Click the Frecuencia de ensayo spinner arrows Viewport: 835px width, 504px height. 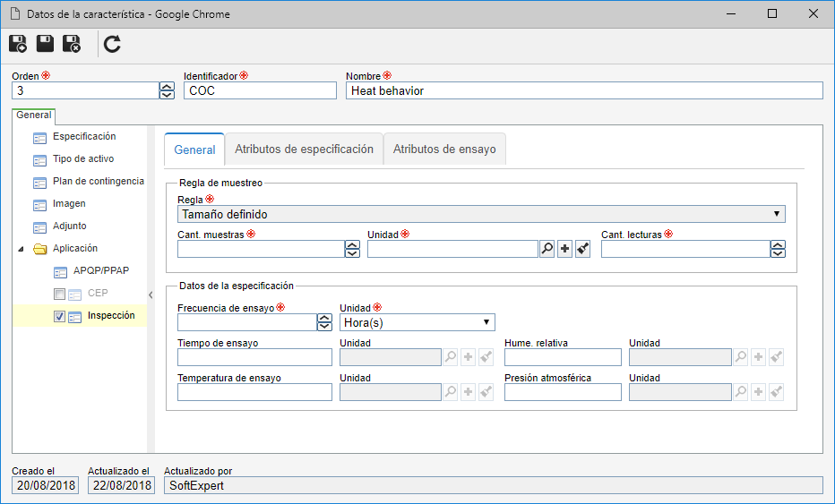[324, 322]
